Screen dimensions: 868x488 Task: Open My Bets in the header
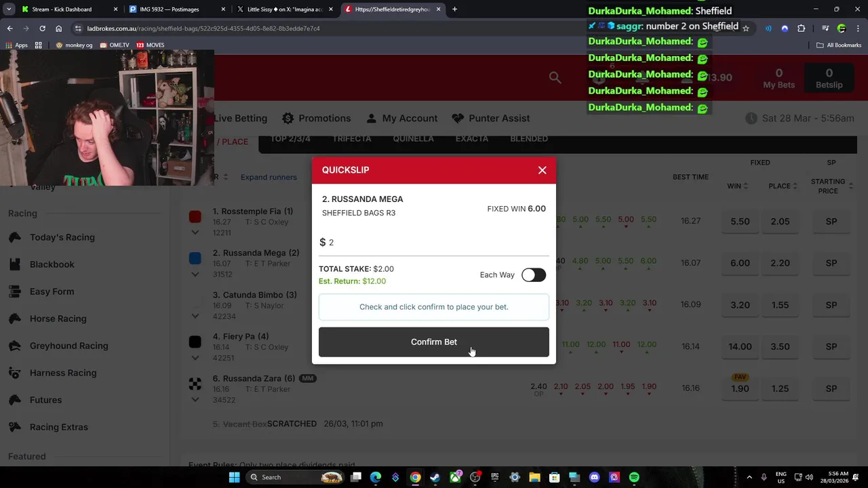pos(778,78)
